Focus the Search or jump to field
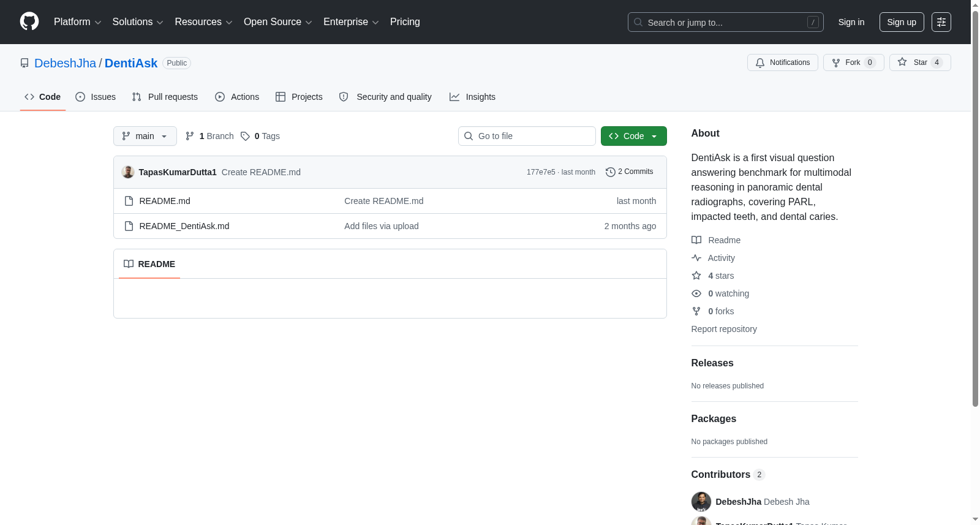 [x=725, y=22]
